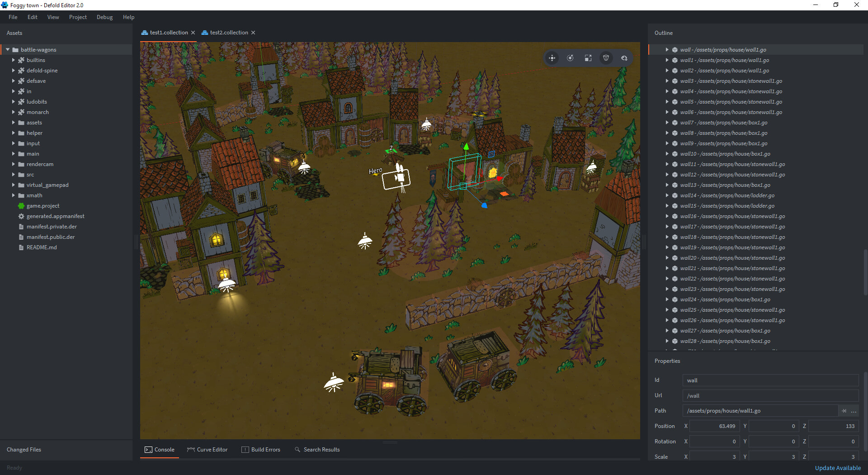
Task: Expand the xmath folder in the Assets panel
Action: [x=13, y=195]
